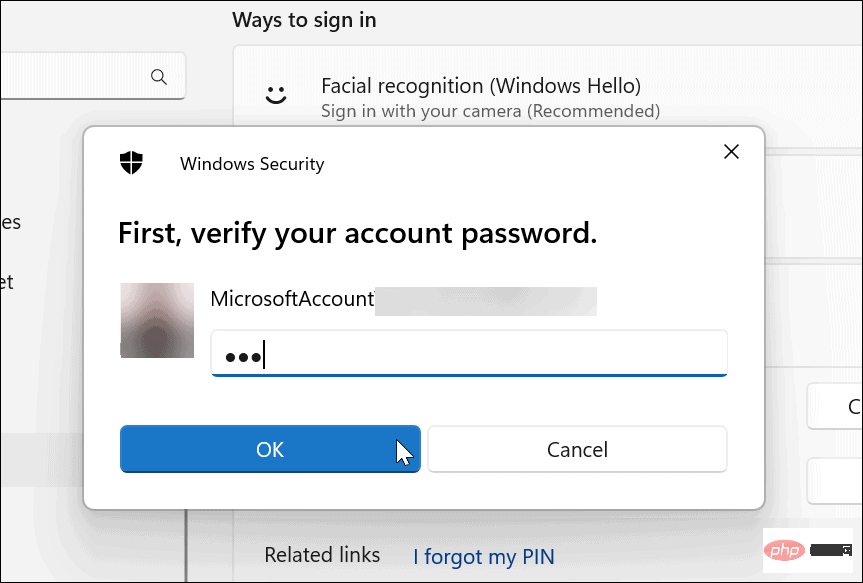Dismiss the prompt with the Cancel button
Viewport: 863px width, 583px height.
pos(577,449)
